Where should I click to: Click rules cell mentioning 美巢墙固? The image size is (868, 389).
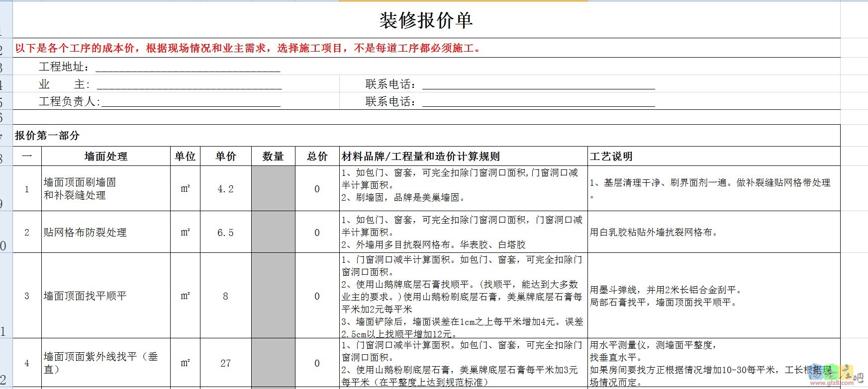click(463, 188)
